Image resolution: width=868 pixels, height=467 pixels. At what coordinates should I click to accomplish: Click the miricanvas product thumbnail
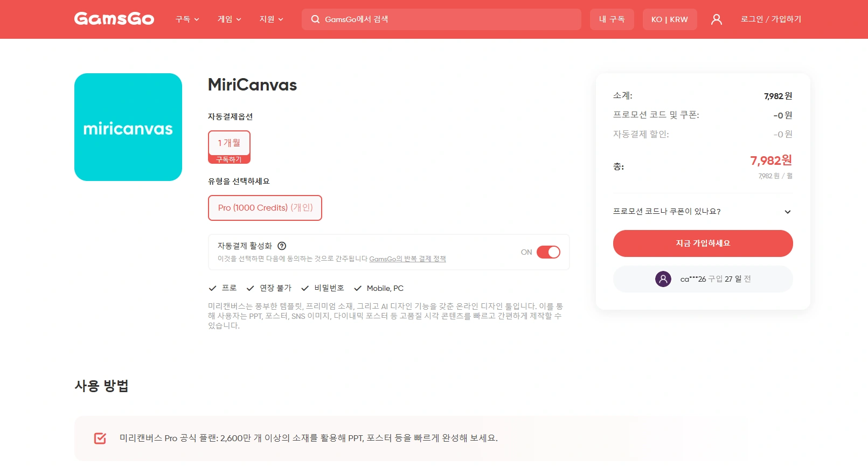128,127
